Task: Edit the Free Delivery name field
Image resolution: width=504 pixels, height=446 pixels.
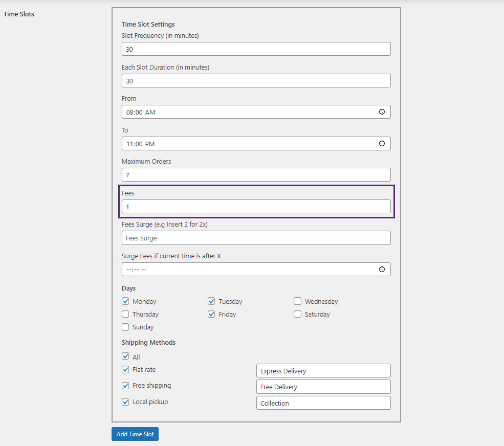Action: 323,387
